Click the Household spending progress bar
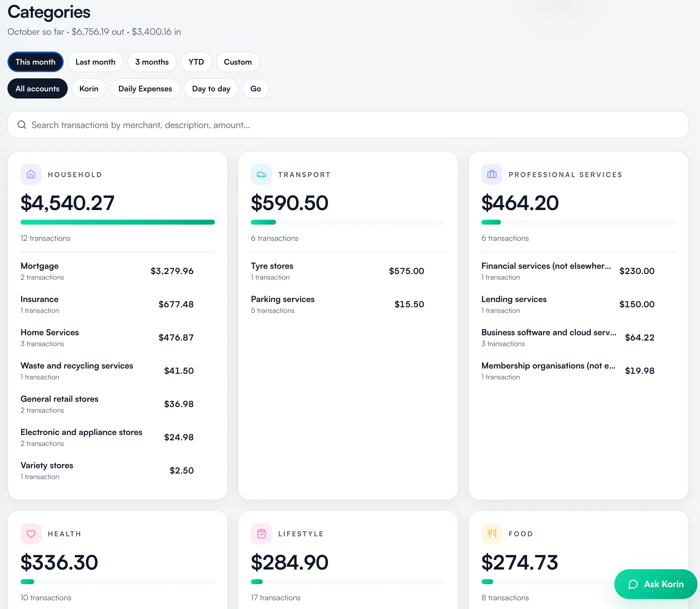 point(117,222)
